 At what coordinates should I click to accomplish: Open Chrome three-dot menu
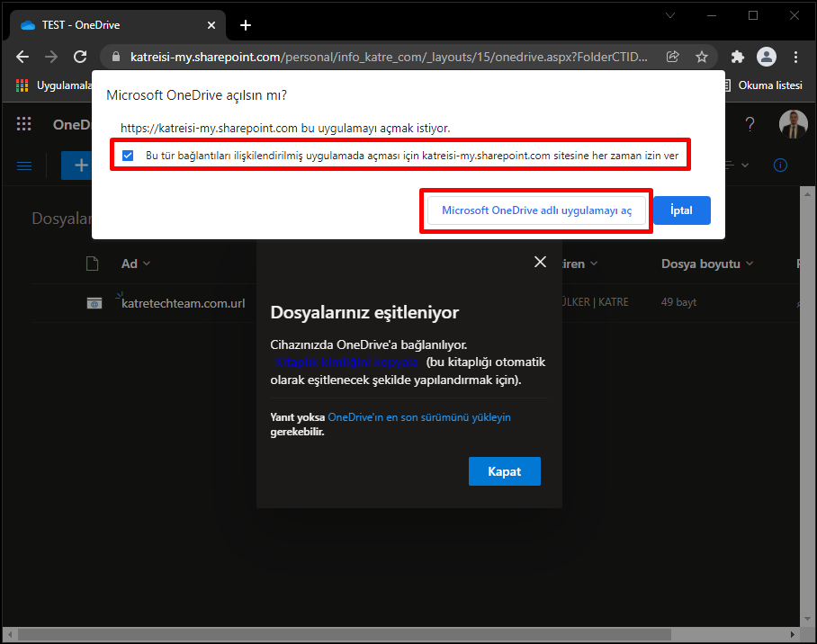click(795, 57)
